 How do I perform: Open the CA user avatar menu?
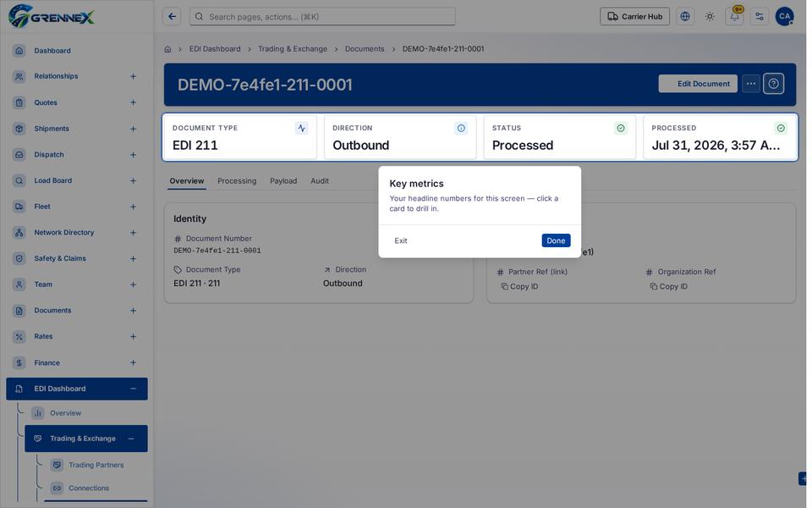785,17
